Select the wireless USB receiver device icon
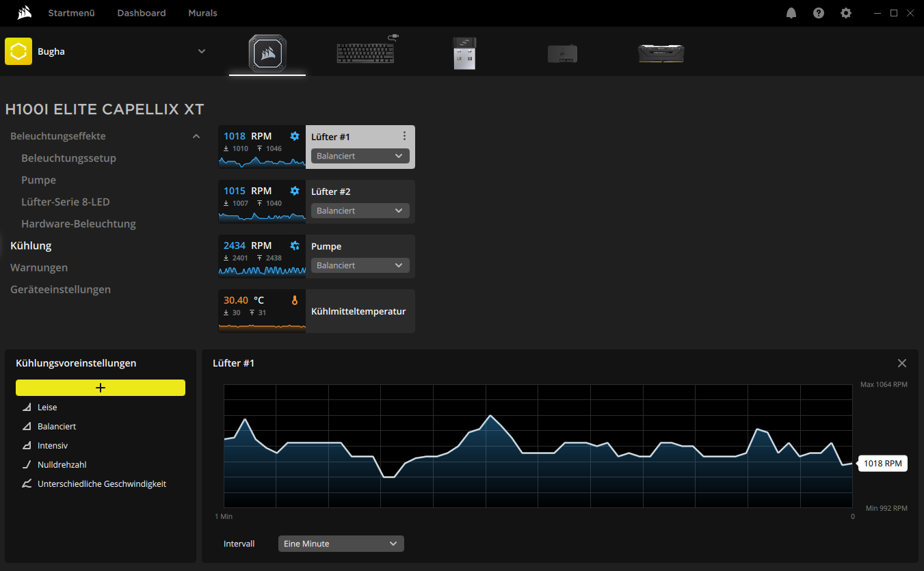Image resolution: width=924 pixels, height=571 pixels. [x=464, y=53]
